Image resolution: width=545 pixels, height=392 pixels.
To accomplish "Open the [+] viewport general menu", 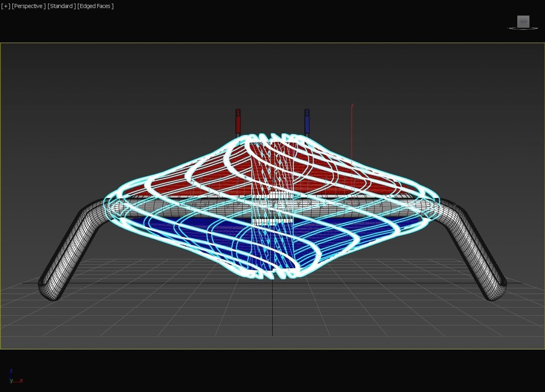I will tap(6, 6).
